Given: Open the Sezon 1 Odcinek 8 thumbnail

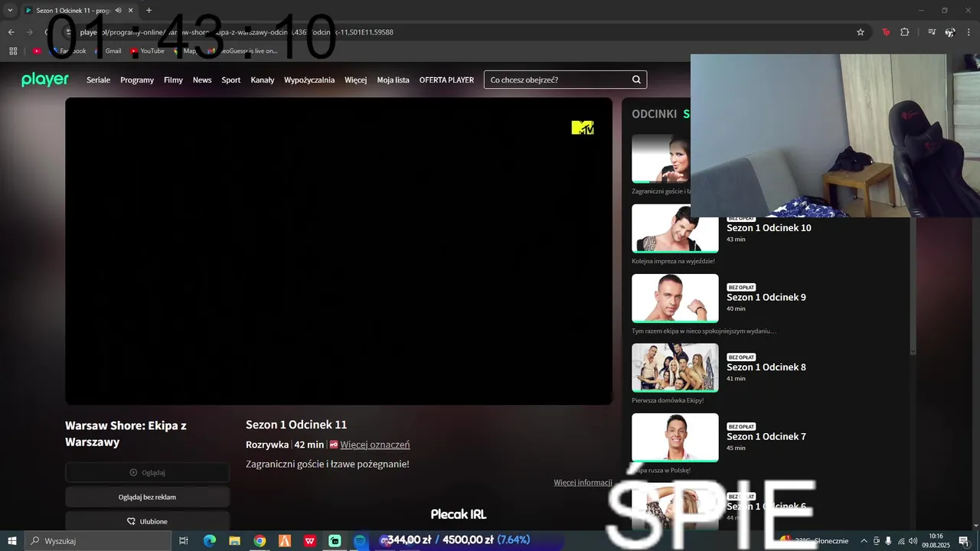Looking at the screenshot, I should click(x=675, y=367).
